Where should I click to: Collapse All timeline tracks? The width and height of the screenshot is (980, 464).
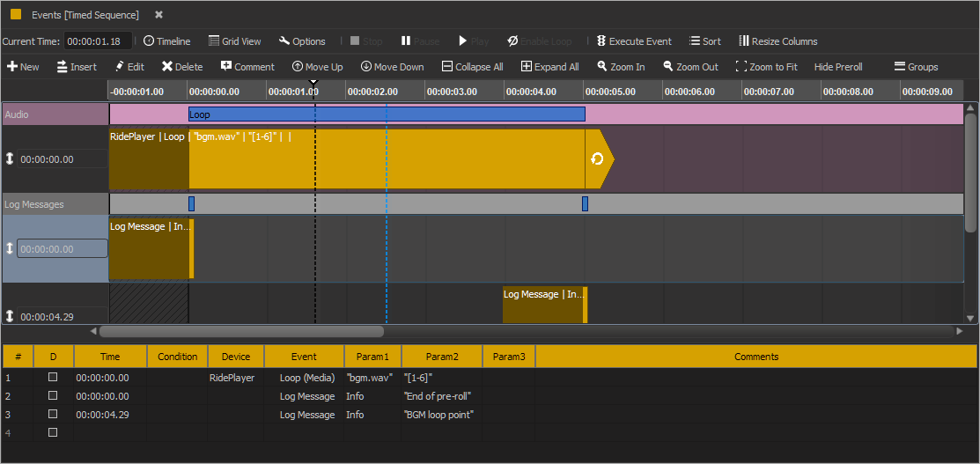tap(473, 67)
